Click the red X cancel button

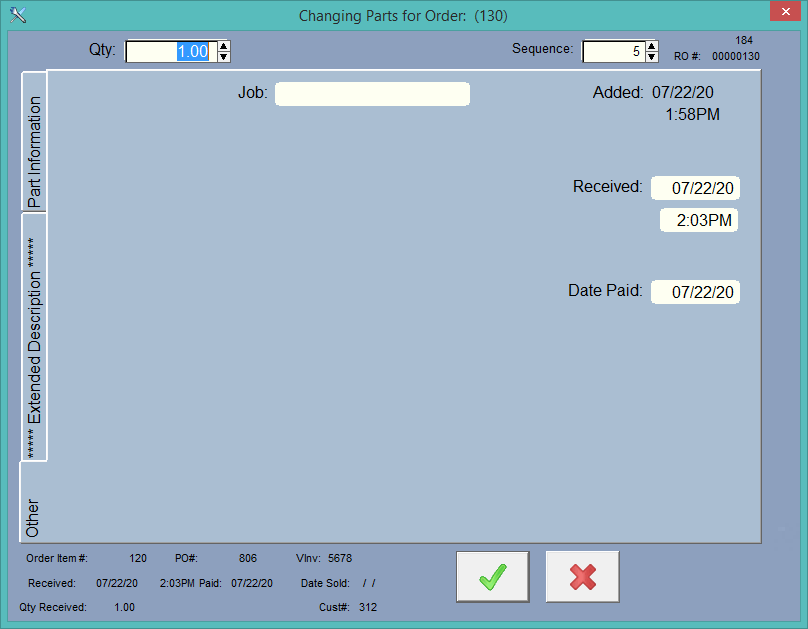coord(582,577)
